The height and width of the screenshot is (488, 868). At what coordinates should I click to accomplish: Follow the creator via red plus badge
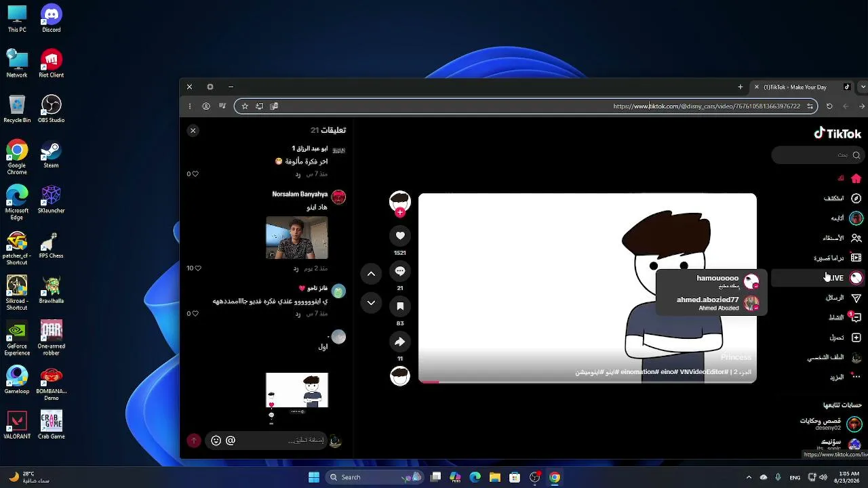400,212
